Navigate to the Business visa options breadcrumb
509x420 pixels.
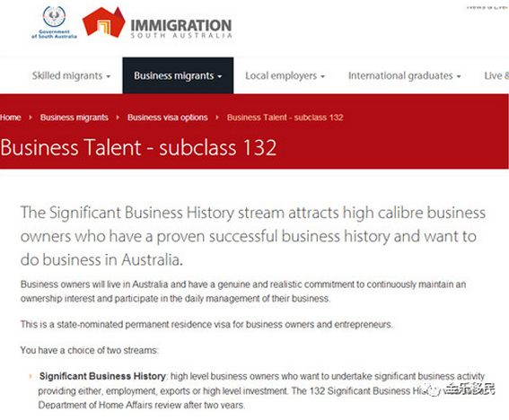168,118
